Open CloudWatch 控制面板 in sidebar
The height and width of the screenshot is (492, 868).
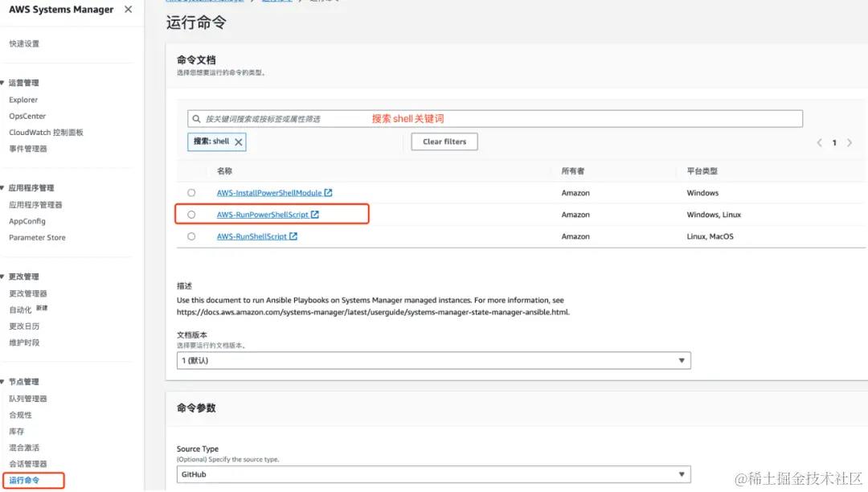coord(46,133)
